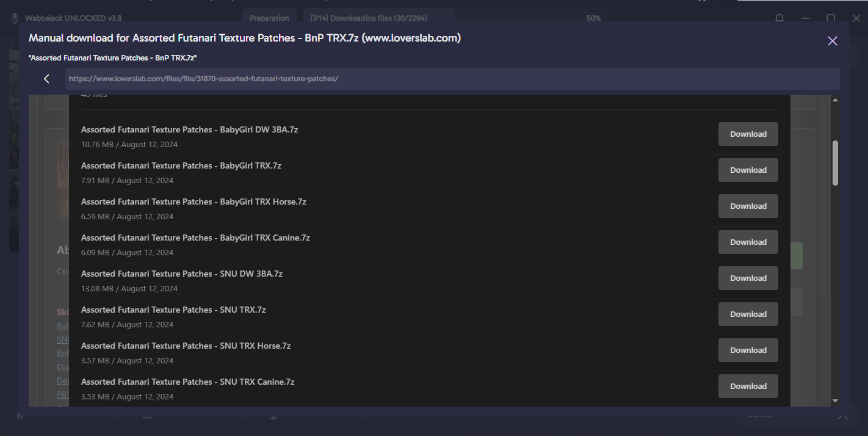Click '13.08 MB / August 12, 2024' text
The height and width of the screenshot is (436, 868).
tap(129, 289)
